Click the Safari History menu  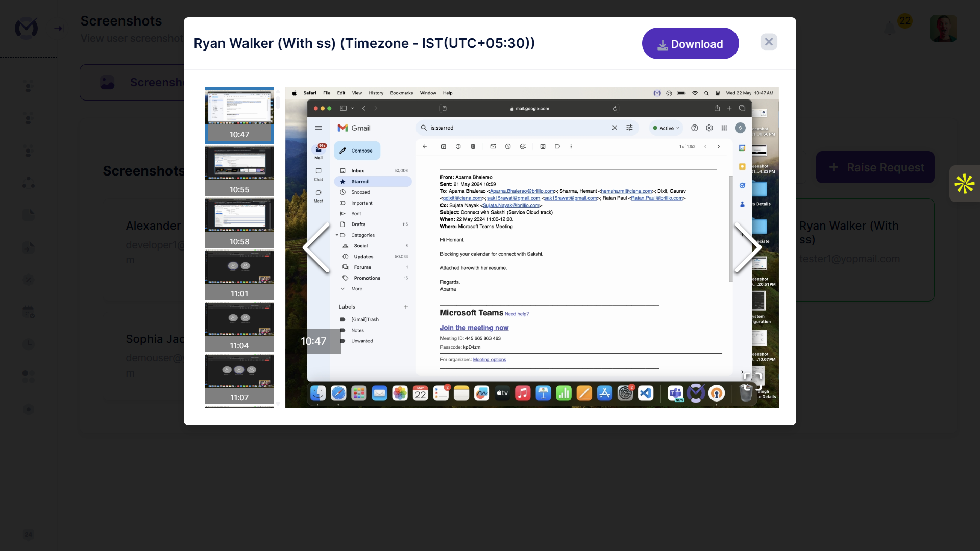point(376,93)
